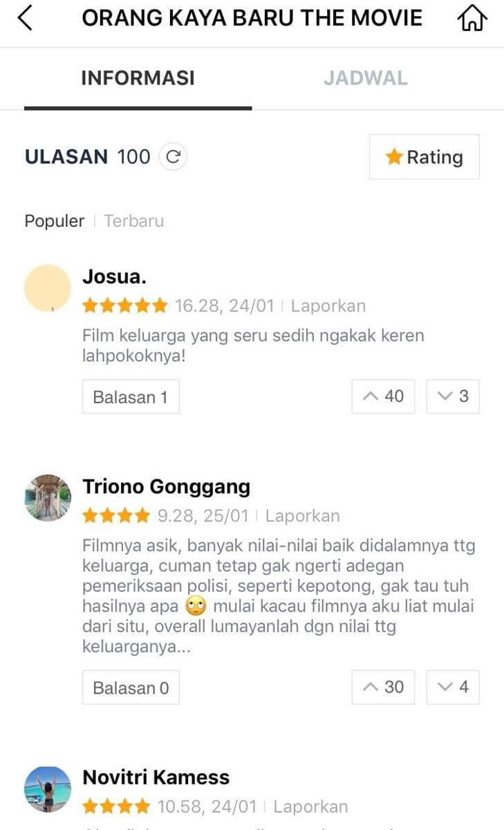Sort reviews by Terbaru
The height and width of the screenshot is (830, 504).
click(133, 221)
